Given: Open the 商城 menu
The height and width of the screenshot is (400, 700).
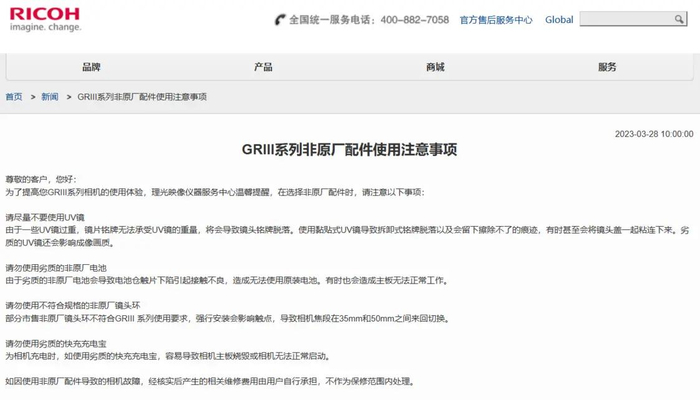Looking at the screenshot, I should coord(435,67).
